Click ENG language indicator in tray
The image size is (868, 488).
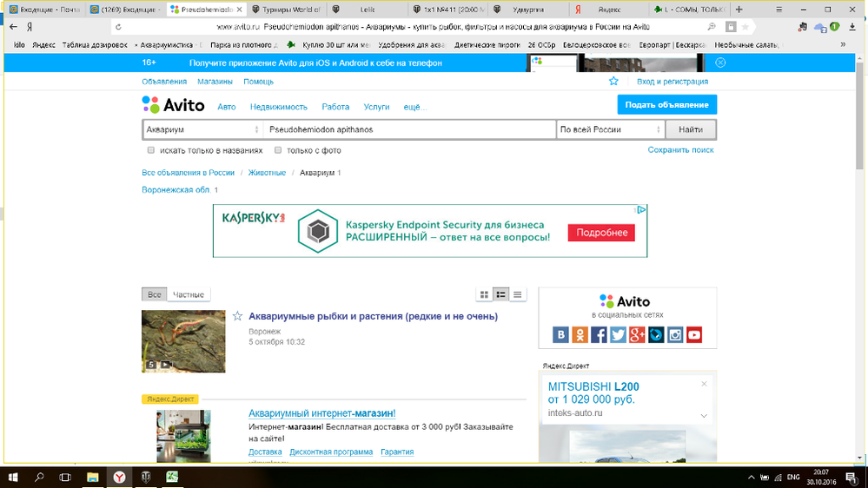[793, 477]
